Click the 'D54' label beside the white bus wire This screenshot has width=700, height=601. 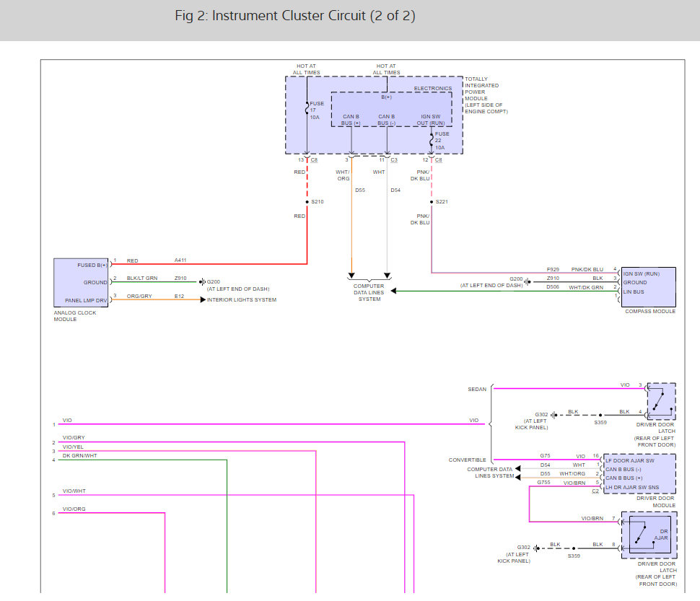coord(395,190)
